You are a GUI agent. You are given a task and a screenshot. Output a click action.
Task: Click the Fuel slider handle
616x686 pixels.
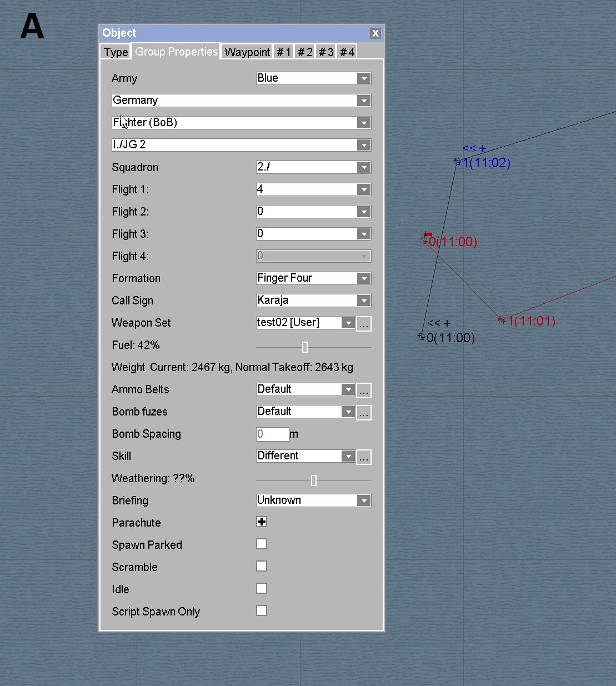pyautogui.click(x=305, y=347)
